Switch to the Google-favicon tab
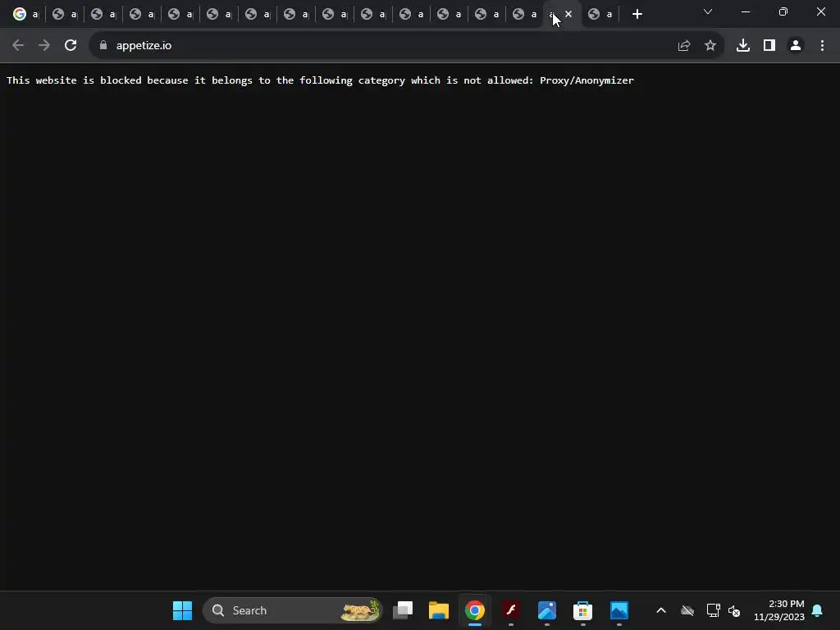This screenshot has width=840, height=630. click(25, 15)
